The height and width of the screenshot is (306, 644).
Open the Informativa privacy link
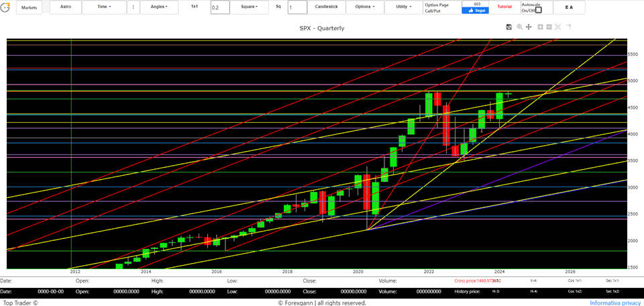tap(614, 303)
